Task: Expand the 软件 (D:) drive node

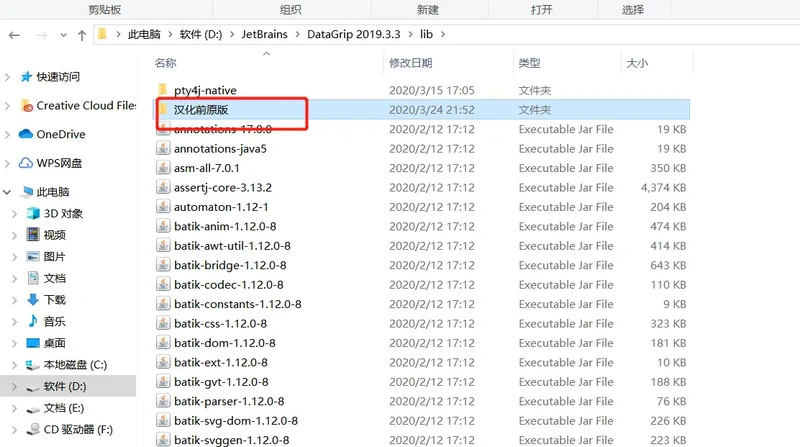Action: click(13, 386)
